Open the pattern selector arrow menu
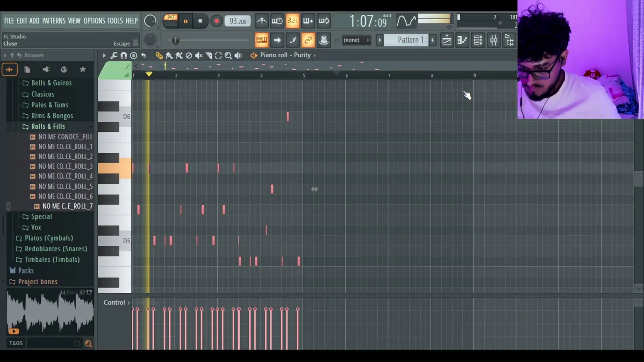This screenshot has height=362, width=644. pos(380,40)
